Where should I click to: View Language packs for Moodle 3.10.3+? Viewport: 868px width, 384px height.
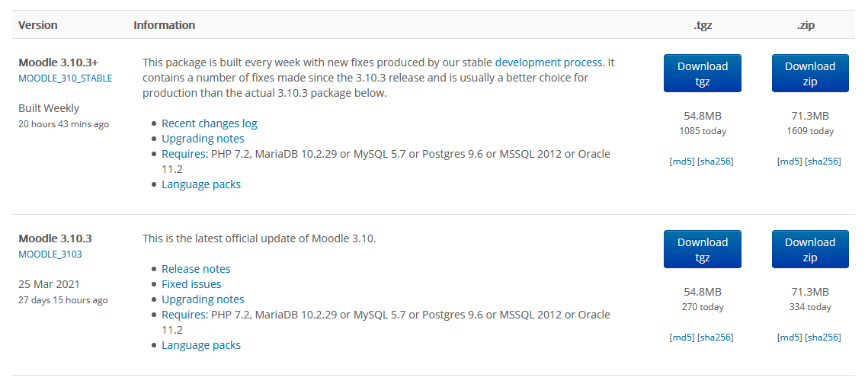click(200, 184)
